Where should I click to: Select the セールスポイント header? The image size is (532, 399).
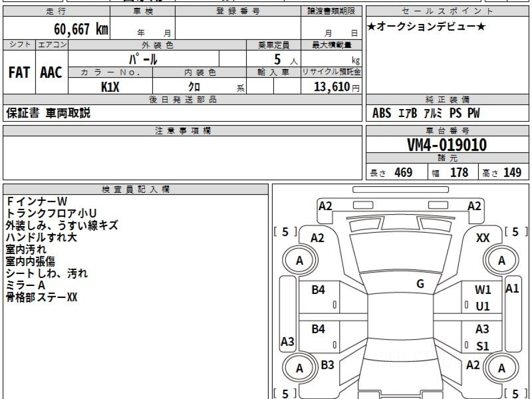tap(448, 12)
